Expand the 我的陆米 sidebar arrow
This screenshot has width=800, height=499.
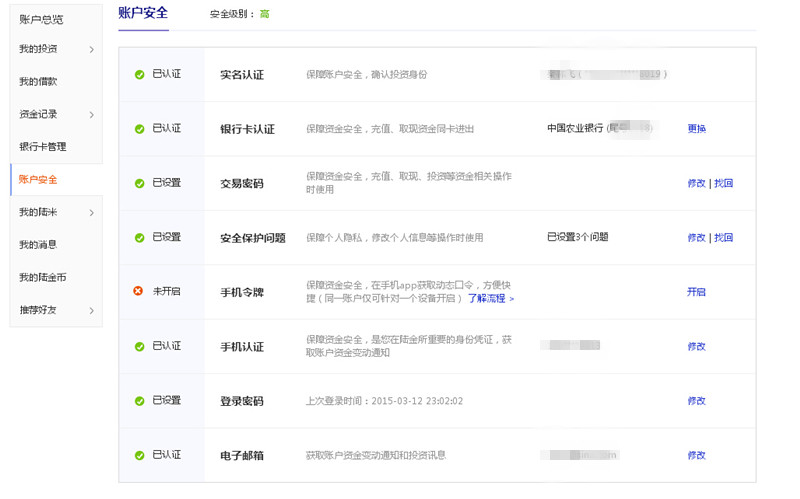(x=92, y=213)
